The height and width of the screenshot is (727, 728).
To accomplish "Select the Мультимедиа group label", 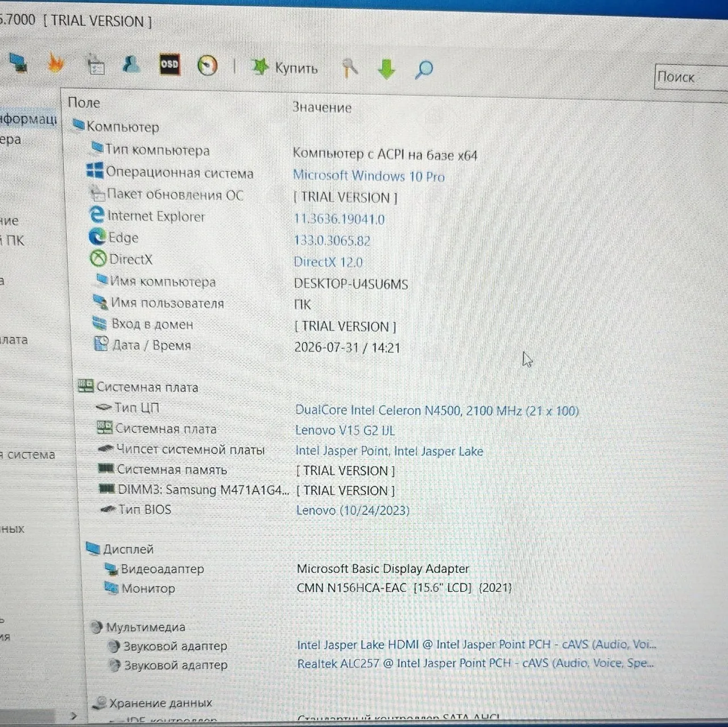I will pyautogui.click(x=146, y=627).
